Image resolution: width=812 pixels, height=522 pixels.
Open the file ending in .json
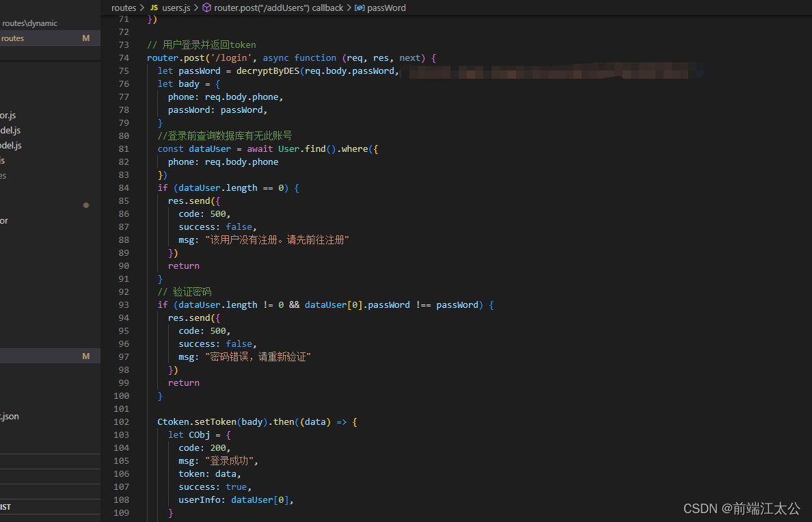click(x=10, y=416)
